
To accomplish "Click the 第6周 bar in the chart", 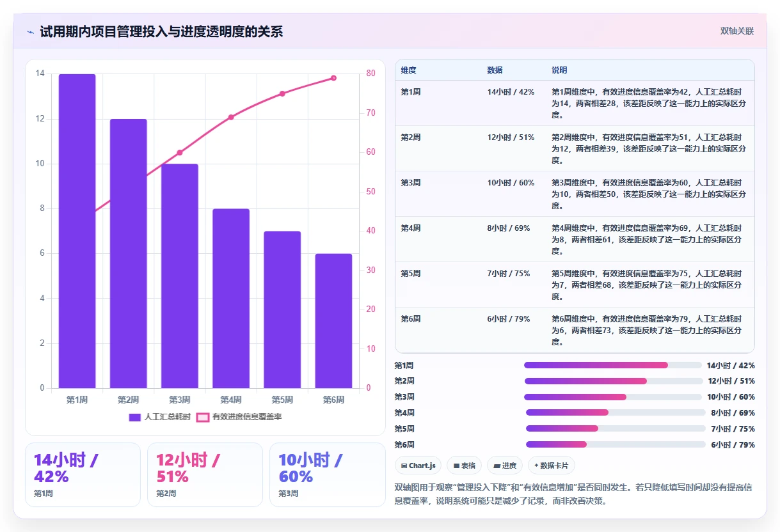I will point(333,320).
